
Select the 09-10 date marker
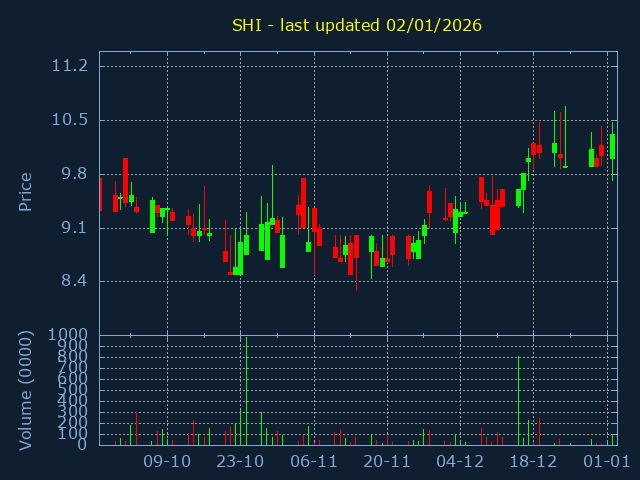167,462
